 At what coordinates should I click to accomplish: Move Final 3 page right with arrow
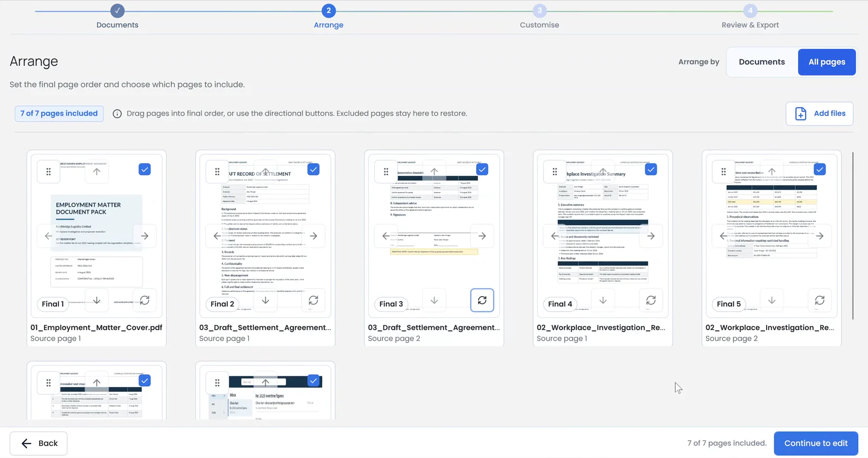coord(482,236)
